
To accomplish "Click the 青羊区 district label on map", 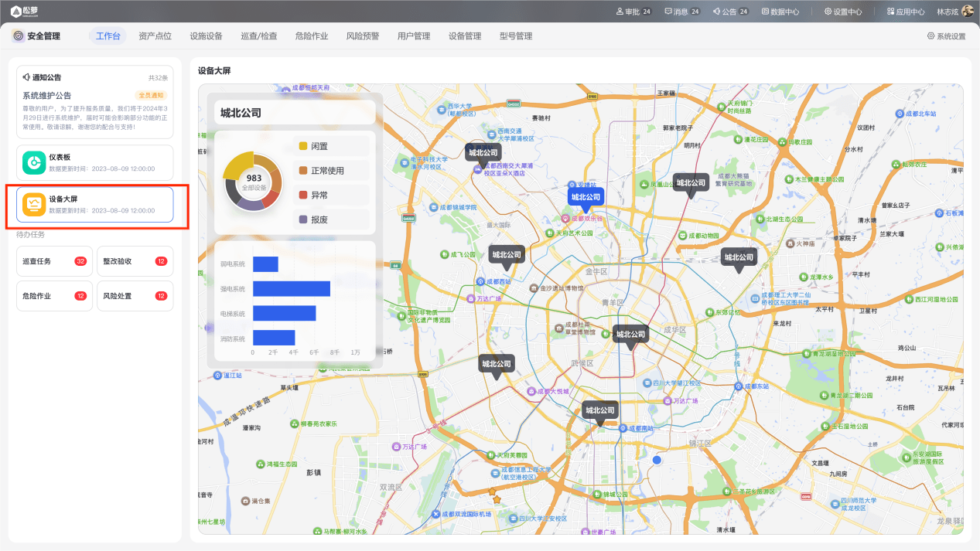I will (611, 303).
